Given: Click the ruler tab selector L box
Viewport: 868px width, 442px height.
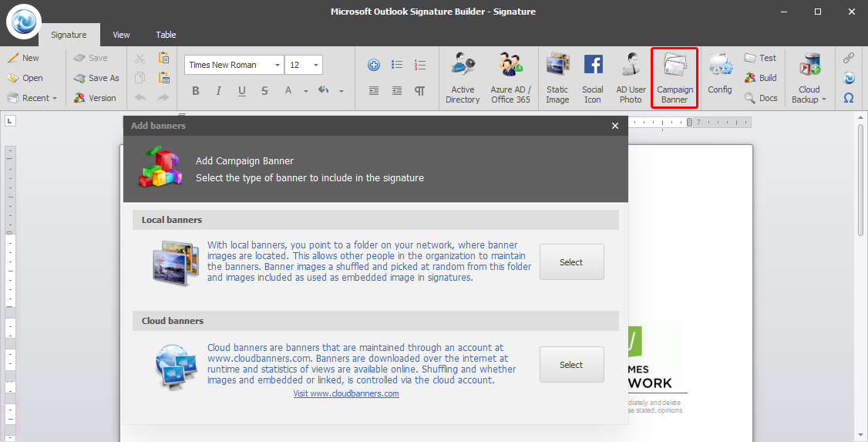Looking at the screenshot, I should click(x=11, y=120).
